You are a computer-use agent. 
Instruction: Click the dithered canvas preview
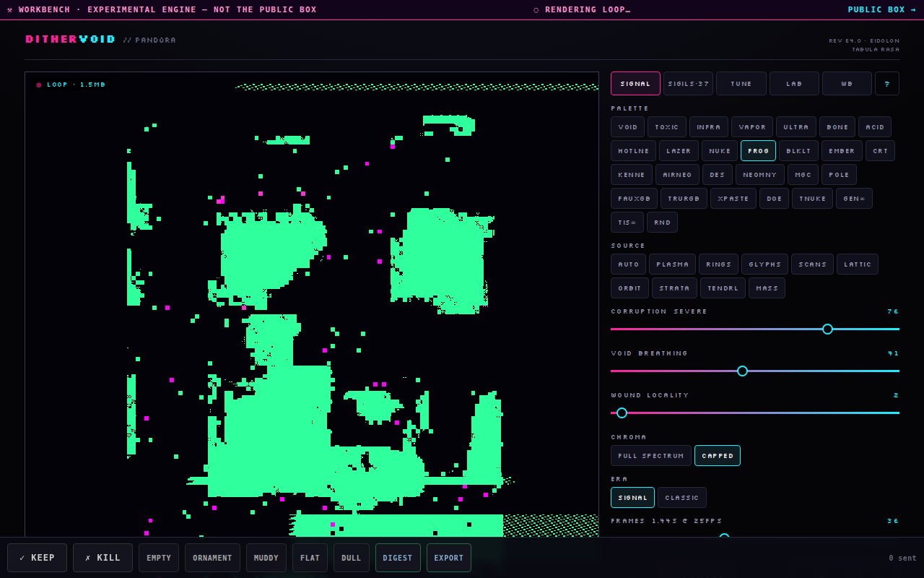pos(312,304)
